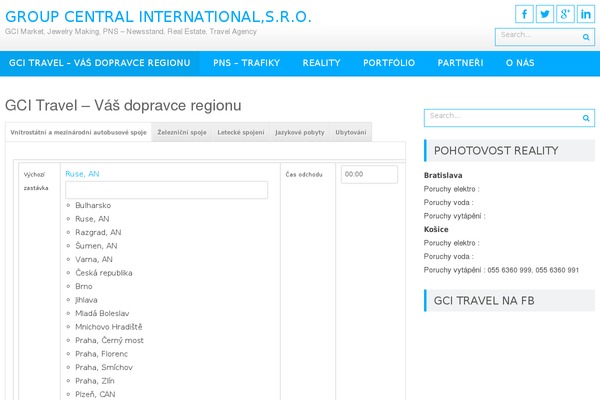This screenshot has height=400, width=600.
Task: Click Poruchy vytápění phone numbers under Košice
Action: [533, 270]
